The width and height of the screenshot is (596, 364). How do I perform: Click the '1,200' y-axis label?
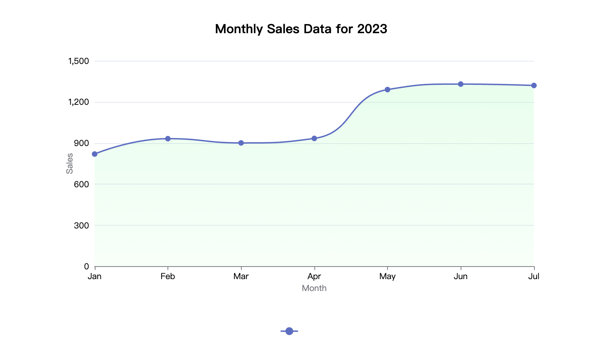79,102
